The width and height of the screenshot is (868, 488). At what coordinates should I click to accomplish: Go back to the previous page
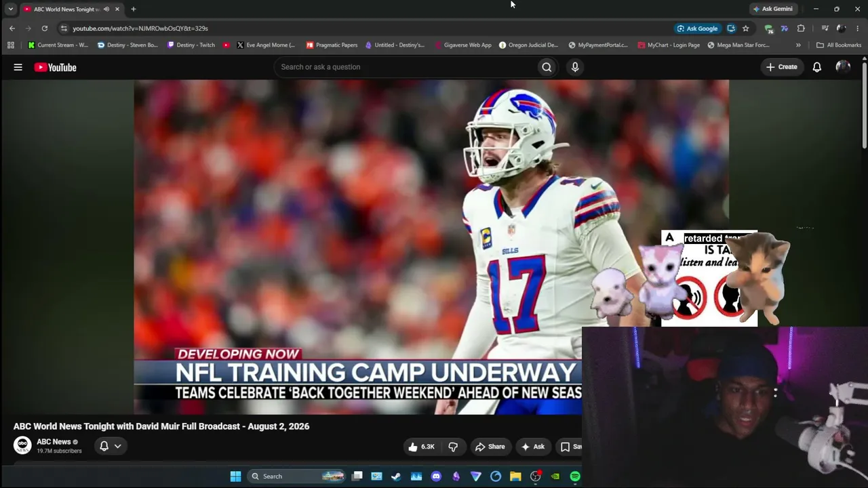[x=12, y=28]
